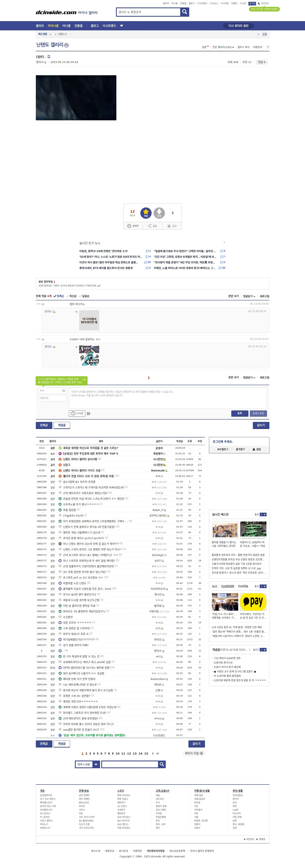
Task: Click the 댓글 4 count button
Action: 262,62
